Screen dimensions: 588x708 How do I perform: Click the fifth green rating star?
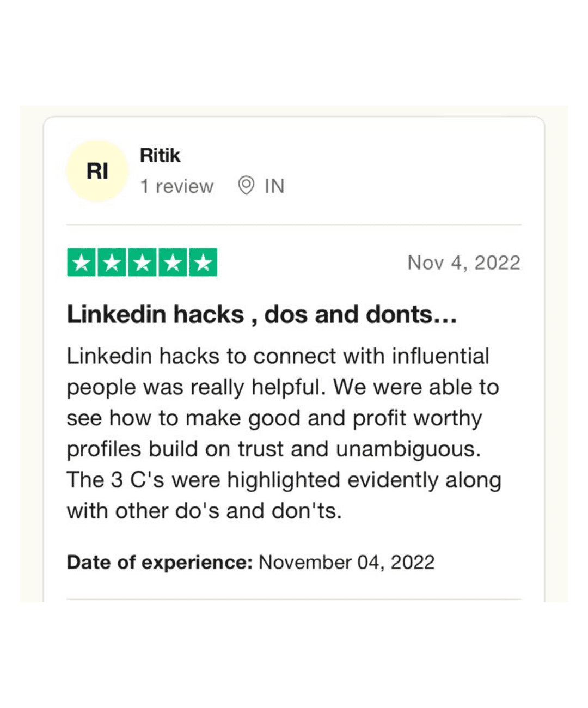204,263
